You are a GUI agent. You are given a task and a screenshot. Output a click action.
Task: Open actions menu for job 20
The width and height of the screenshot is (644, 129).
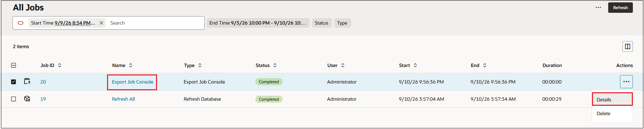(626, 82)
